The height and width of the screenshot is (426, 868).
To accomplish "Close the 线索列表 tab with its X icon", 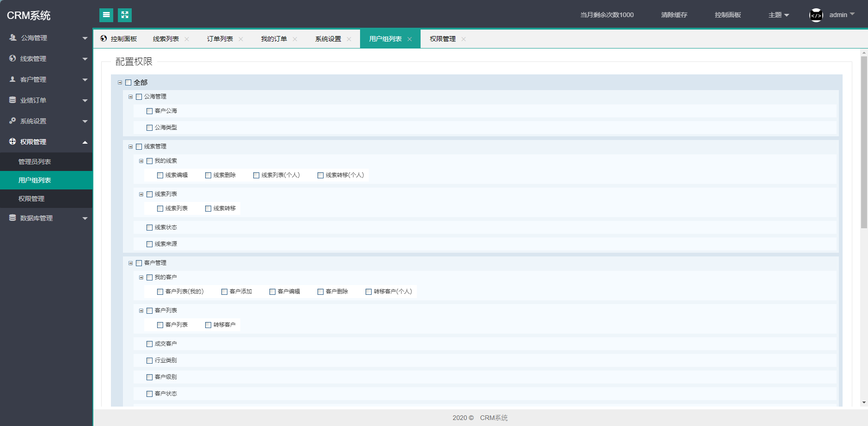I will pos(187,39).
